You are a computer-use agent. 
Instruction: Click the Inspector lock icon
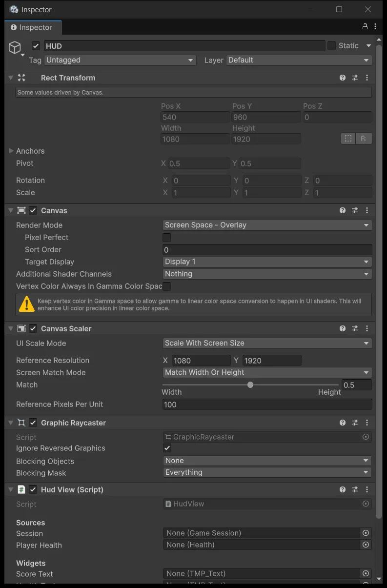365,26
